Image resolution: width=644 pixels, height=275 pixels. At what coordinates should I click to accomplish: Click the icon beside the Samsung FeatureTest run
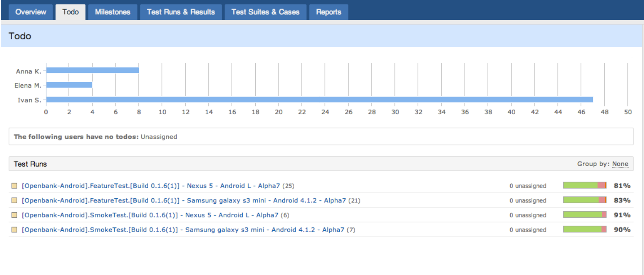(x=15, y=200)
